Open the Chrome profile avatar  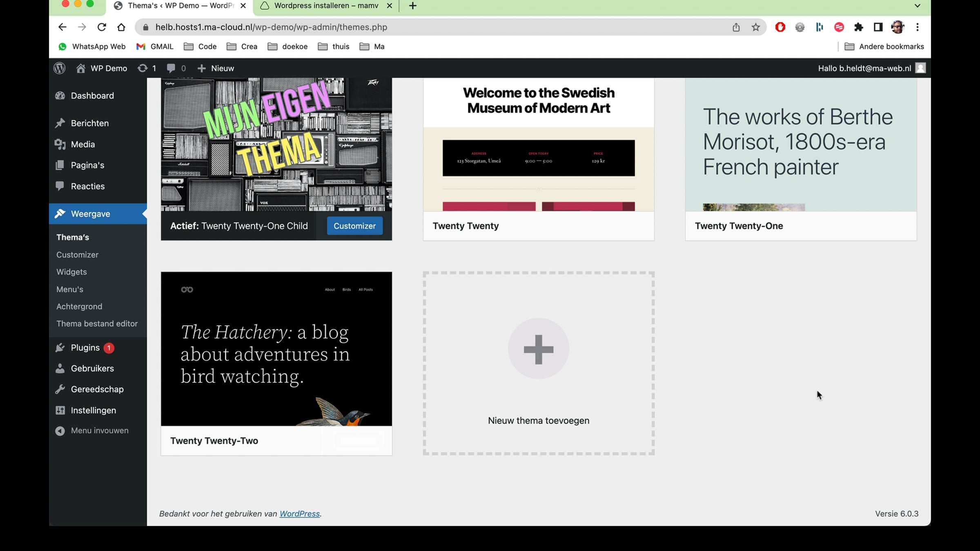tap(898, 27)
